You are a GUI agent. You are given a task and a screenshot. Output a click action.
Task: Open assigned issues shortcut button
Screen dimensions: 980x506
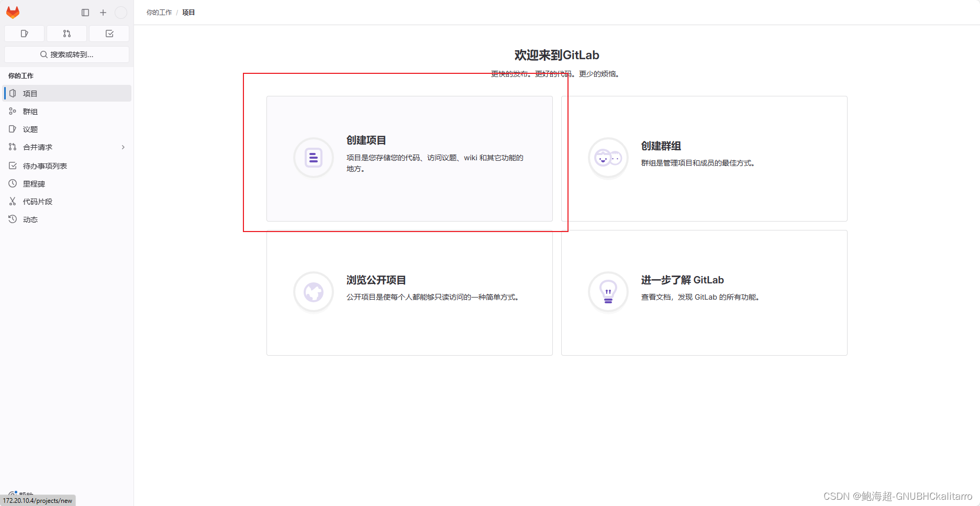[x=24, y=34]
